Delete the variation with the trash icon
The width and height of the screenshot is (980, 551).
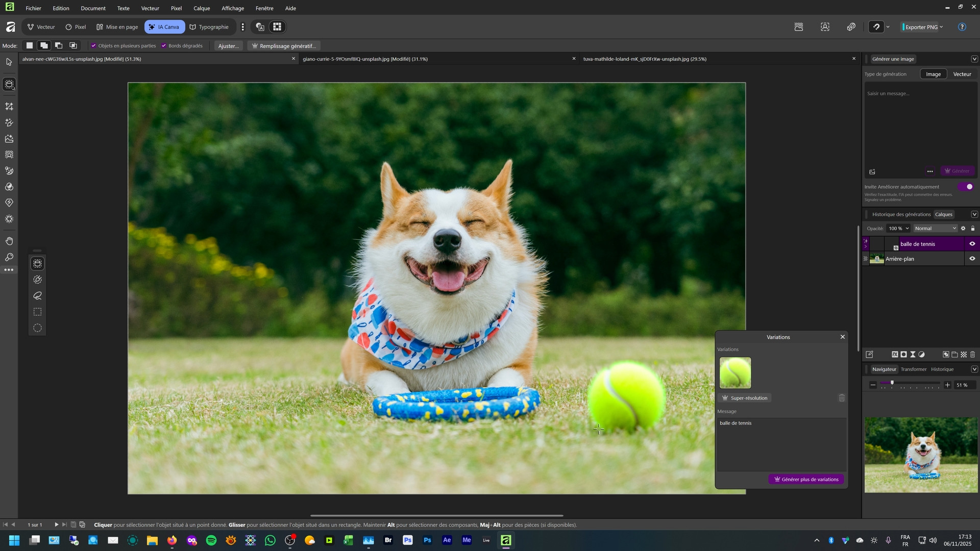(x=842, y=398)
